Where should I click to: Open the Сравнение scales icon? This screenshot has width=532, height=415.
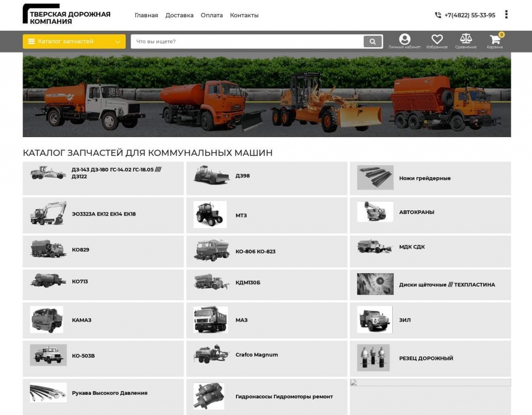465,41
